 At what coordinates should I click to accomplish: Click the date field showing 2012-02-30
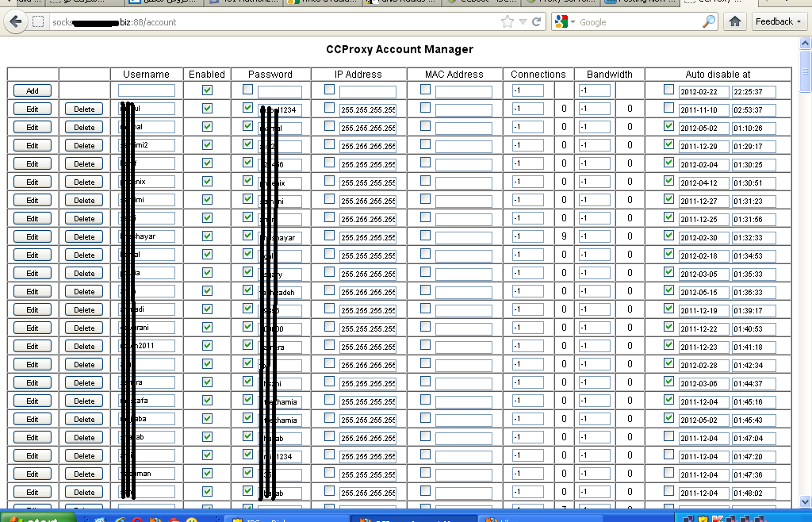704,238
